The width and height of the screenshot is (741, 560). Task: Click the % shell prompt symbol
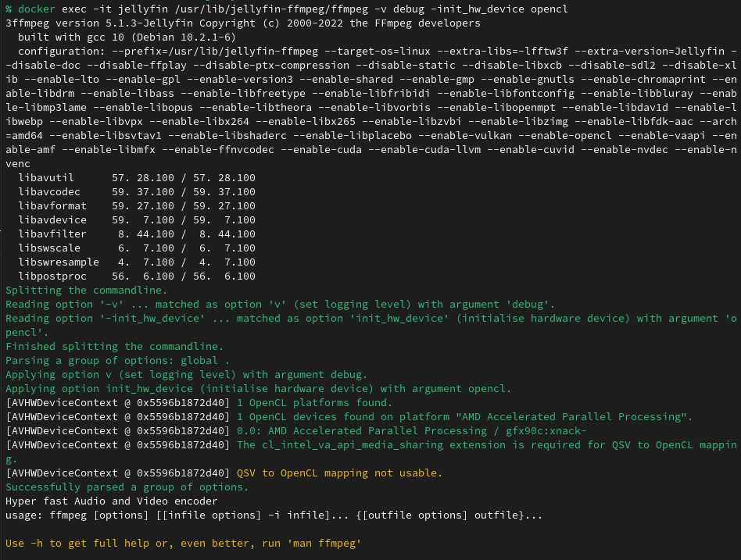click(x=9, y=9)
